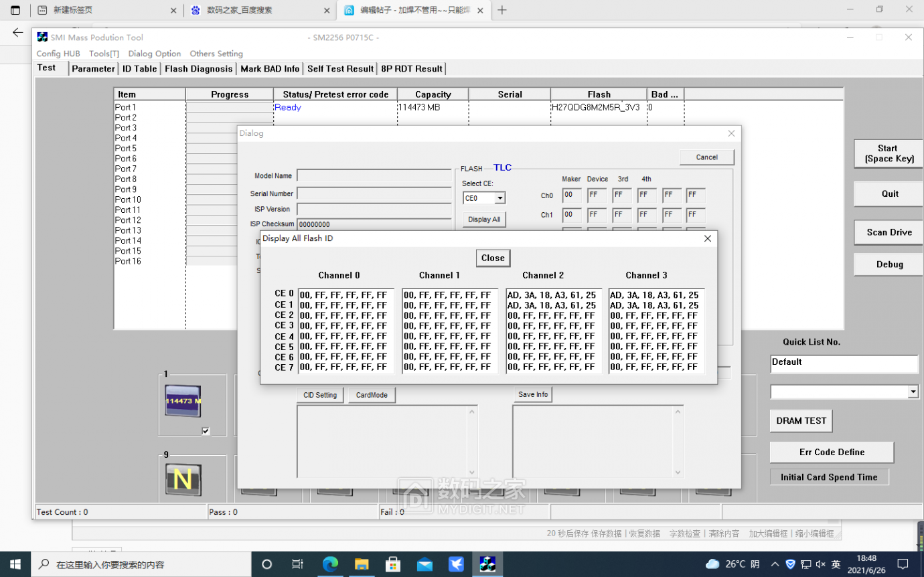
Task: Open the Config HUB menu
Action: coord(58,54)
